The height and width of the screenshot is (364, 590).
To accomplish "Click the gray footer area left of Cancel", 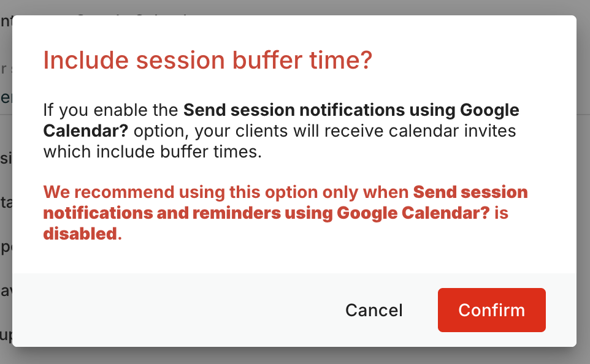I will pos(172,310).
